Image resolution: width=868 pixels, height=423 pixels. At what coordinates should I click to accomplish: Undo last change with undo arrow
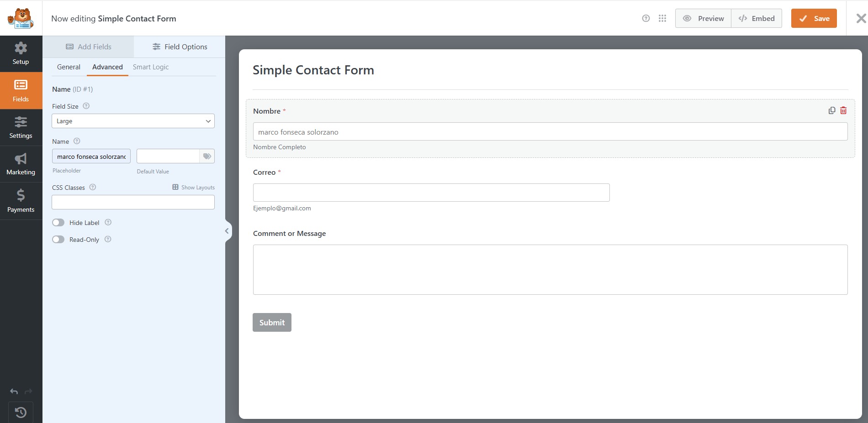(13, 391)
